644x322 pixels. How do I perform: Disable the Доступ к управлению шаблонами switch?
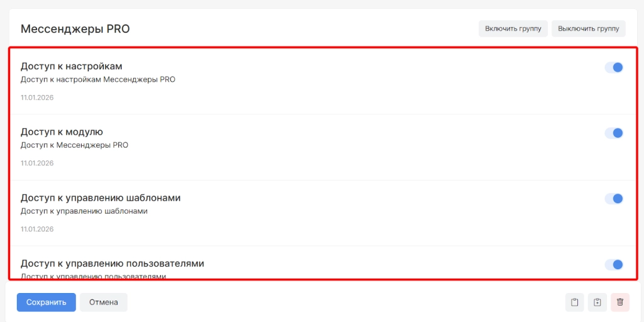613,199
